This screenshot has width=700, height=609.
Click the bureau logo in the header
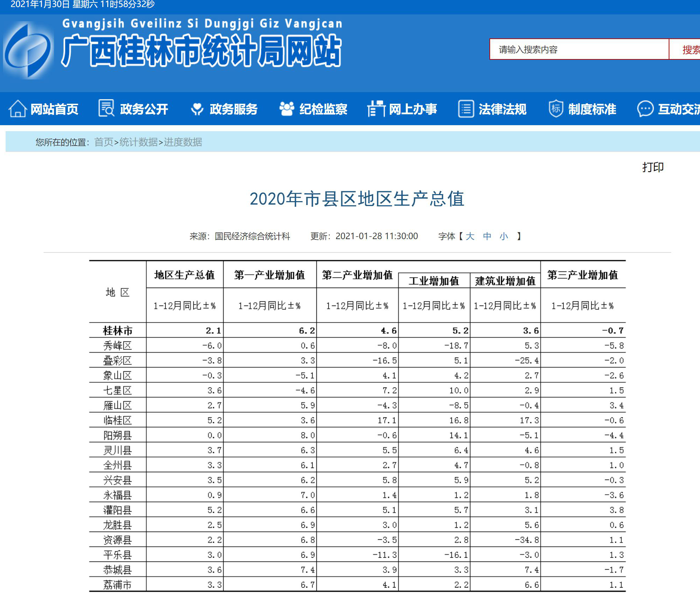(x=28, y=50)
